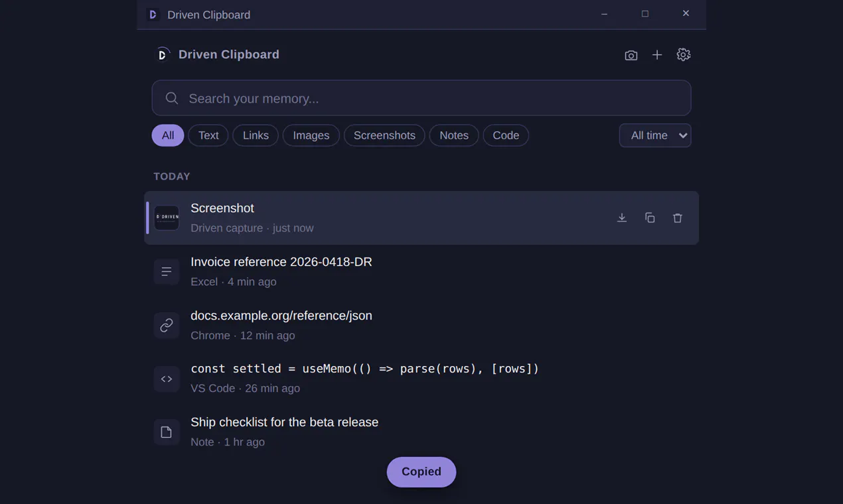Click the text icon beside Invoice reference

[167, 271]
